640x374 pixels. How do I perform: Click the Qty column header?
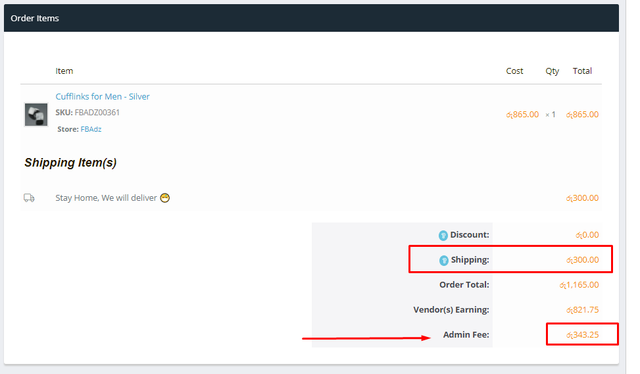[x=552, y=71]
